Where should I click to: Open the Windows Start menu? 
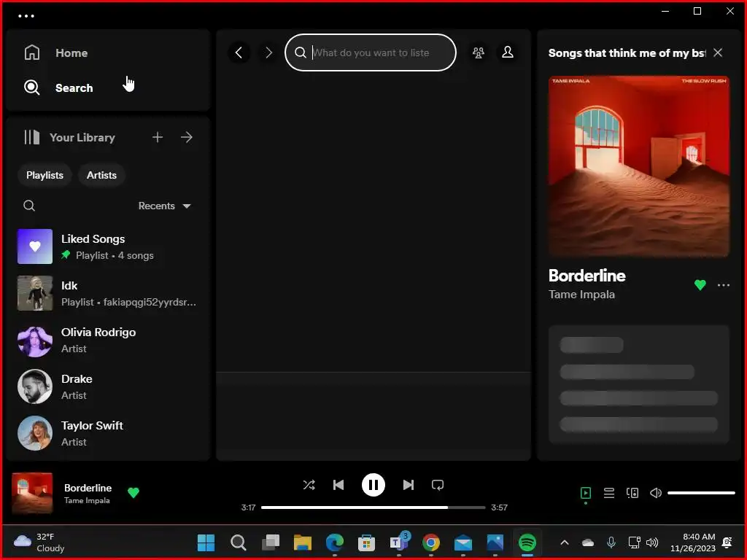pos(206,542)
